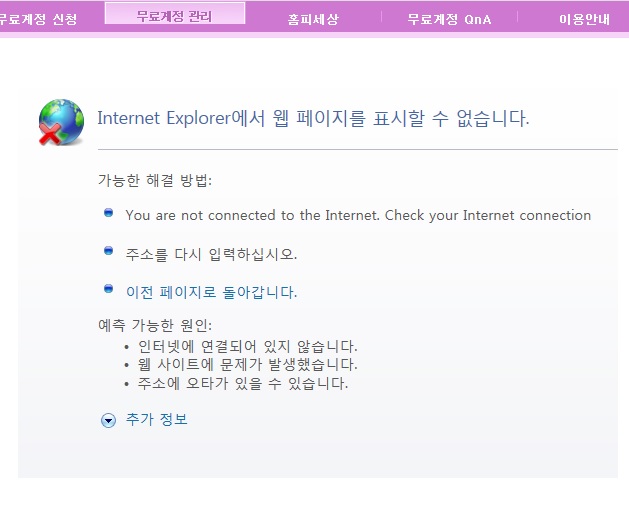
Task: Expand 추가 정보 using the down-arrow icon
Action: tap(108, 420)
